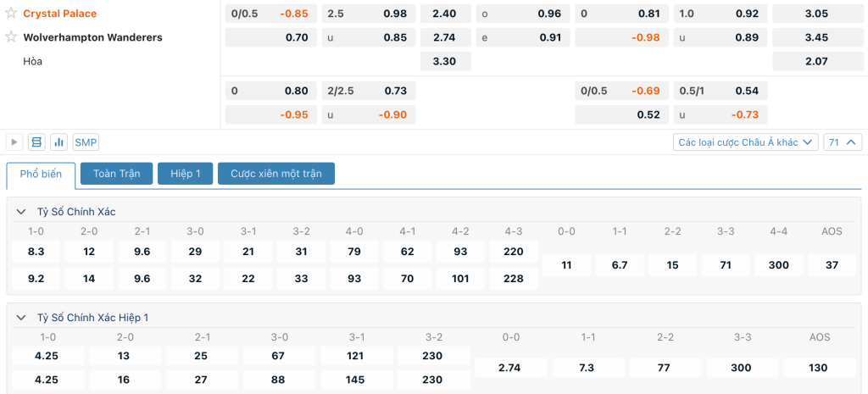
Task: Select the odds cell showing 3.05
Action: [817, 14]
